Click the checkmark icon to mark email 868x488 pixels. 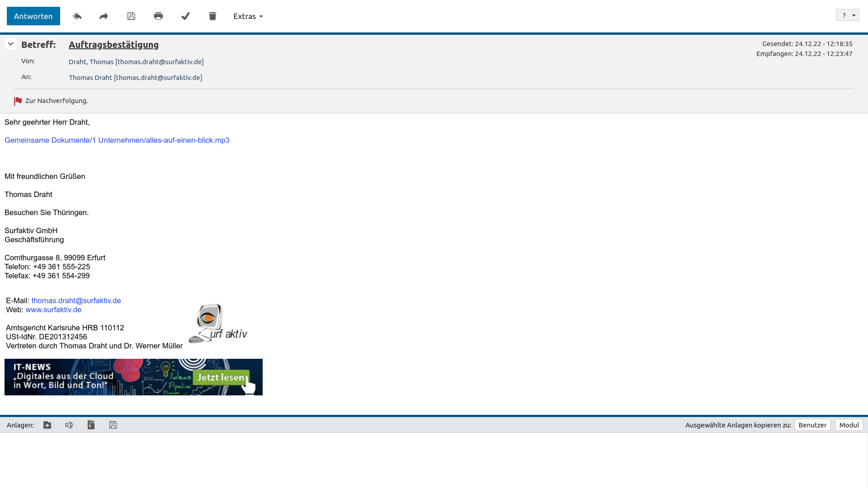185,16
